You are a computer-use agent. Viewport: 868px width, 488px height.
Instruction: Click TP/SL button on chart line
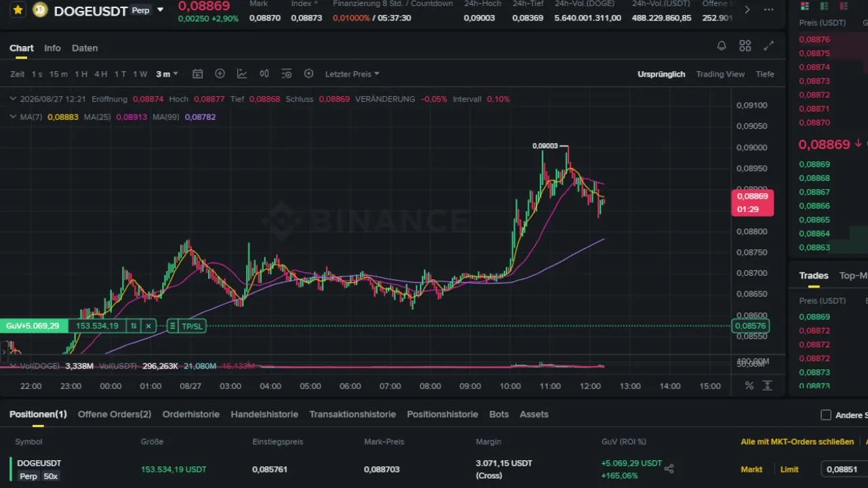[x=192, y=326]
